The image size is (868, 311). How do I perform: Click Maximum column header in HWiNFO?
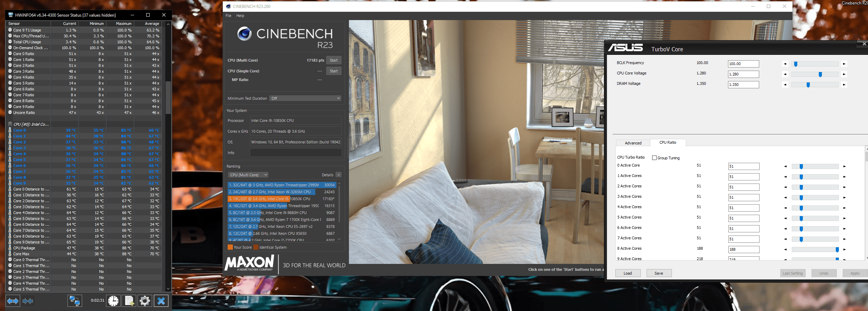tap(120, 24)
